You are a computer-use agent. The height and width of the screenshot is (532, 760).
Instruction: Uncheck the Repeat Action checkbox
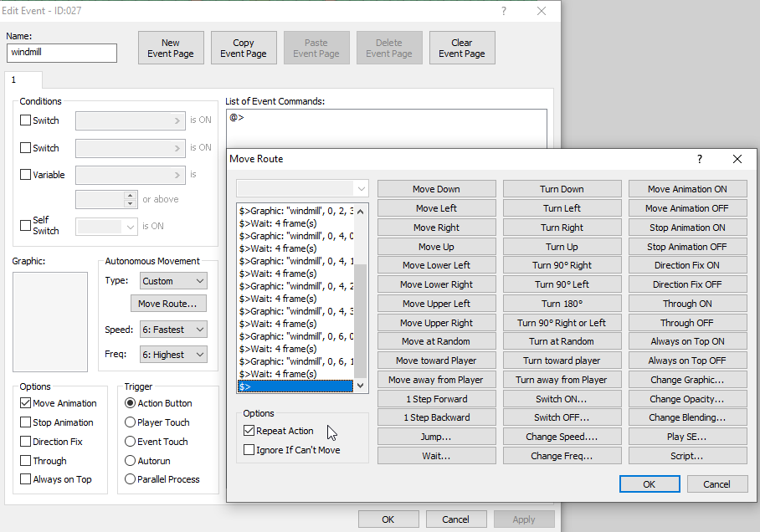point(249,431)
